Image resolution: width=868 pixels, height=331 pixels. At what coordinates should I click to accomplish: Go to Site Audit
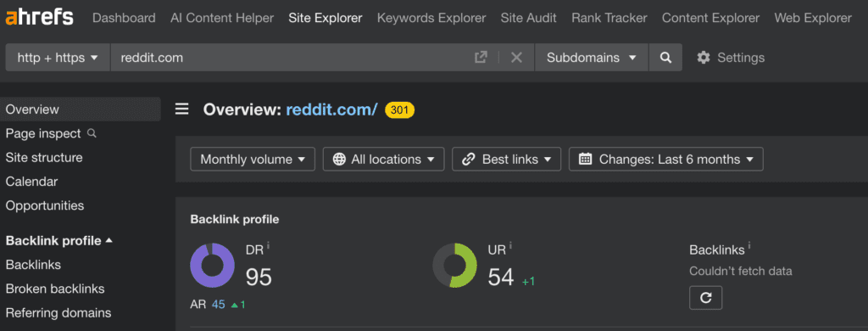tap(529, 18)
